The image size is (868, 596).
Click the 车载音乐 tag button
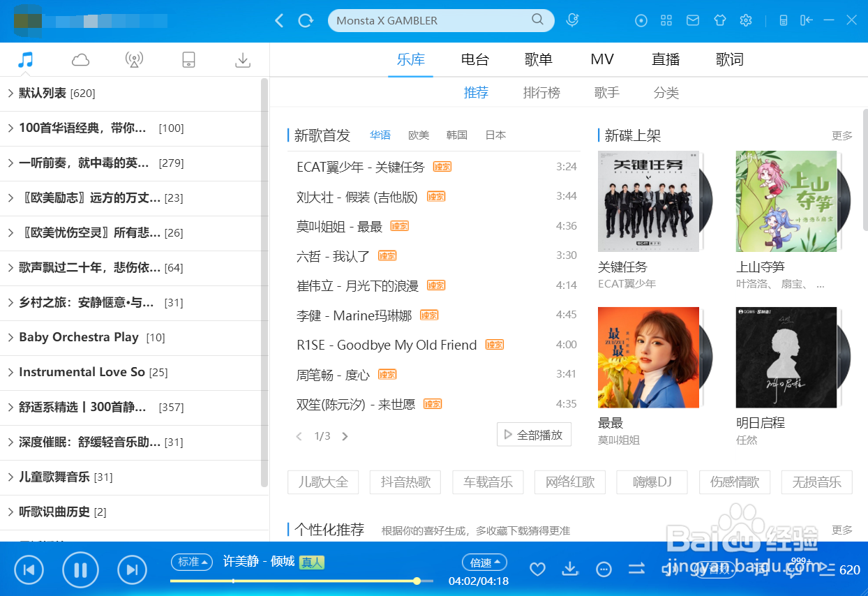pos(488,482)
